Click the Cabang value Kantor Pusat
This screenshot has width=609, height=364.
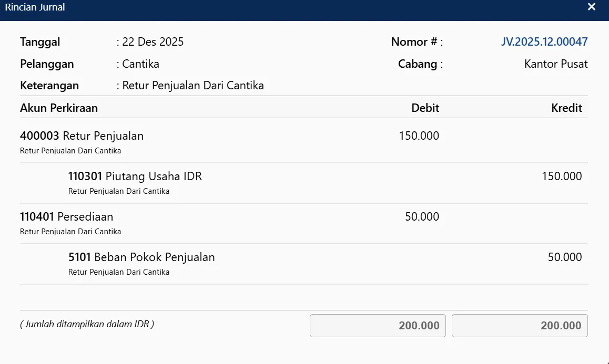pyautogui.click(x=556, y=64)
